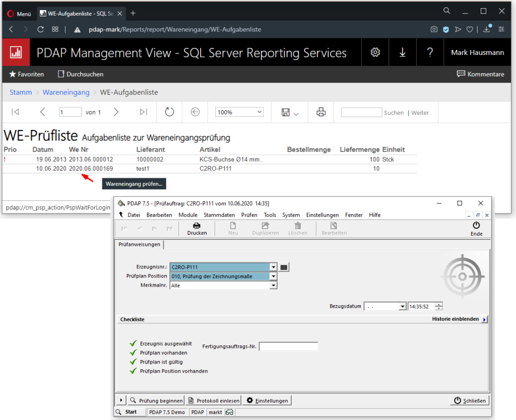Go to first report page
516x420 pixels.
[x=15, y=112]
